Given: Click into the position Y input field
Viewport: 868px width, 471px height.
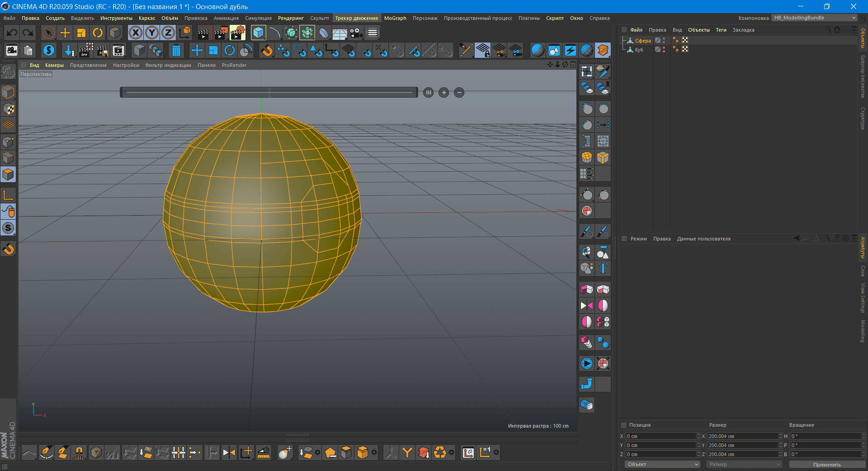Looking at the screenshot, I should tap(660, 445).
